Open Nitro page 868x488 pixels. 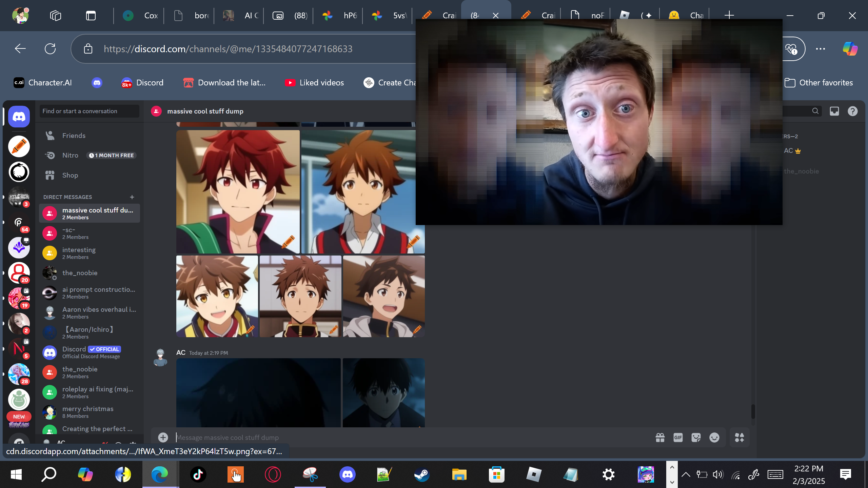(90, 155)
